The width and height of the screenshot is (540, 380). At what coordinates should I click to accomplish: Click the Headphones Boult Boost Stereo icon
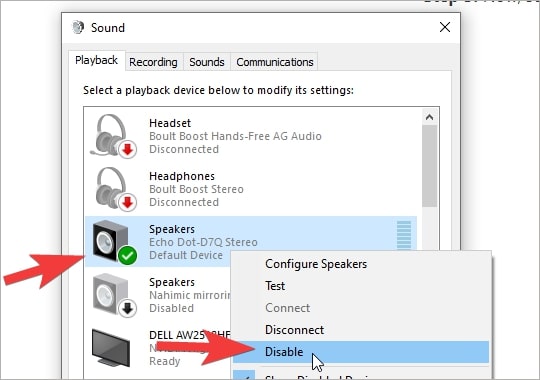[115, 189]
